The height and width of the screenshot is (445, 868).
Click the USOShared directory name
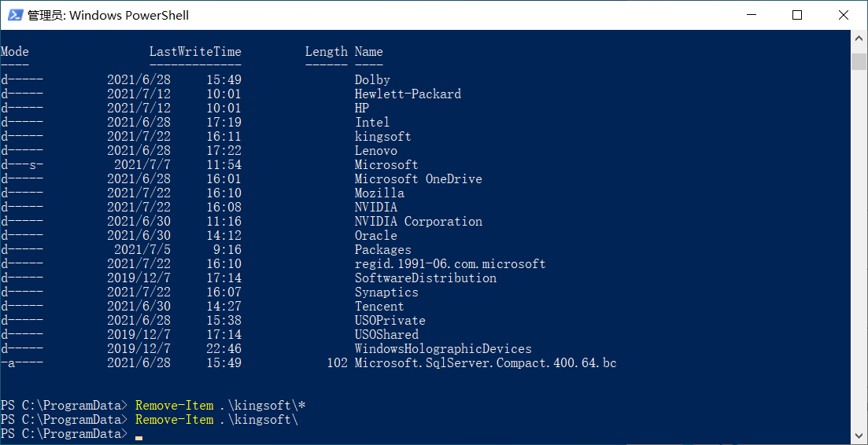tap(386, 334)
